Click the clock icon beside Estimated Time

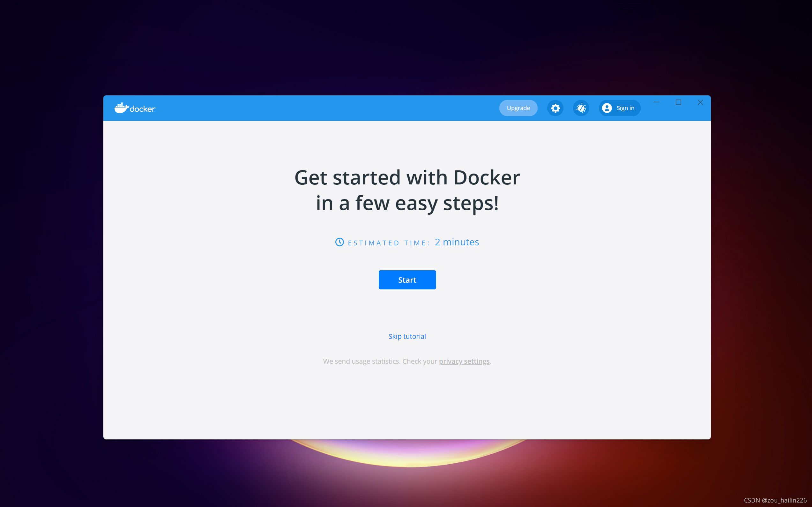[x=339, y=242]
